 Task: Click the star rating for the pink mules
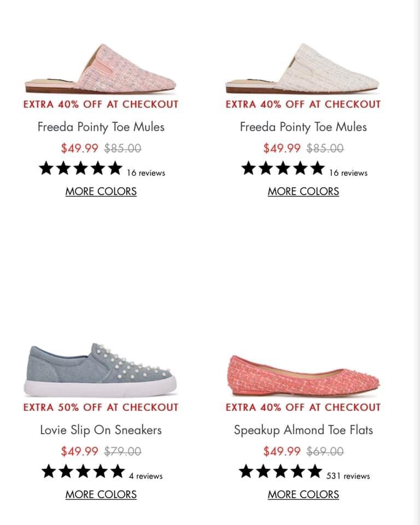tap(80, 168)
